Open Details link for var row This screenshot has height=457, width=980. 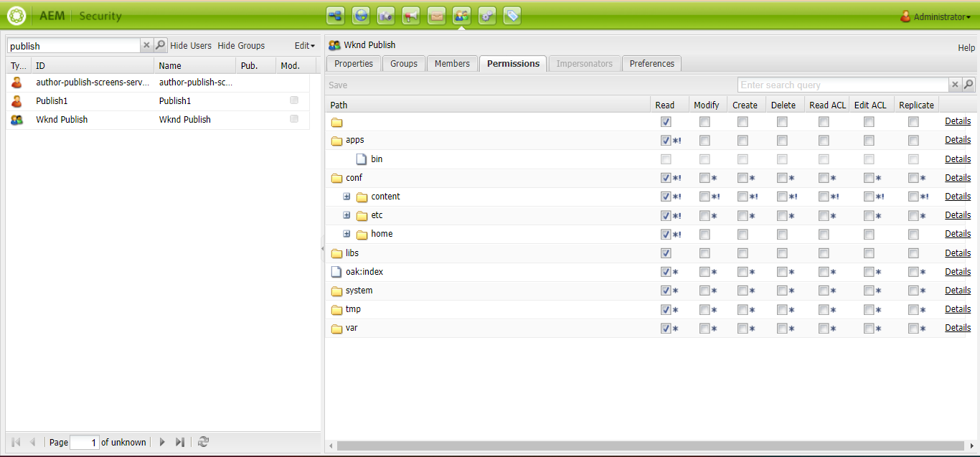958,328
